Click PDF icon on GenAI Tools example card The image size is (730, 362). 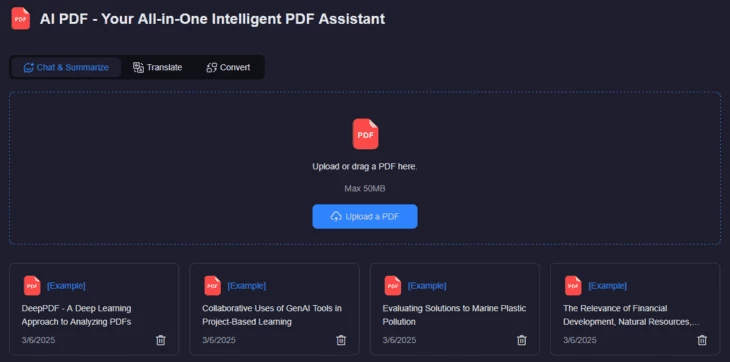click(213, 286)
